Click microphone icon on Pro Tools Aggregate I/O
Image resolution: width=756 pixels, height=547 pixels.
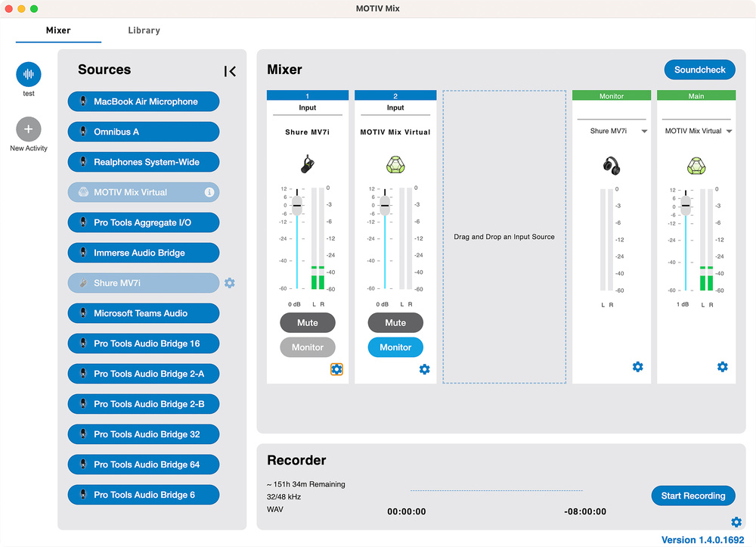(x=83, y=222)
